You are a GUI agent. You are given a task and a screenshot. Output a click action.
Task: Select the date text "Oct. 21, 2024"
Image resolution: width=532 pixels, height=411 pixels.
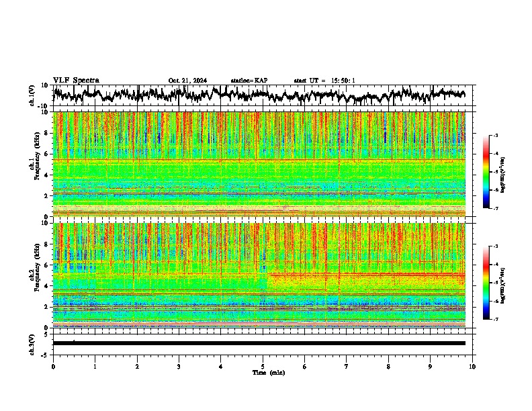coord(187,81)
